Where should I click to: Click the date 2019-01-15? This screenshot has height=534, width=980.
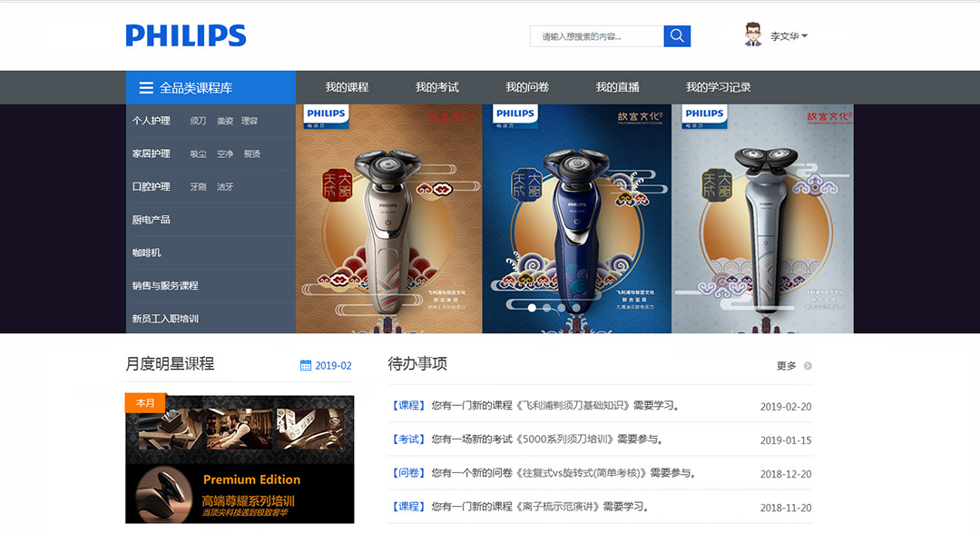click(x=786, y=440)
